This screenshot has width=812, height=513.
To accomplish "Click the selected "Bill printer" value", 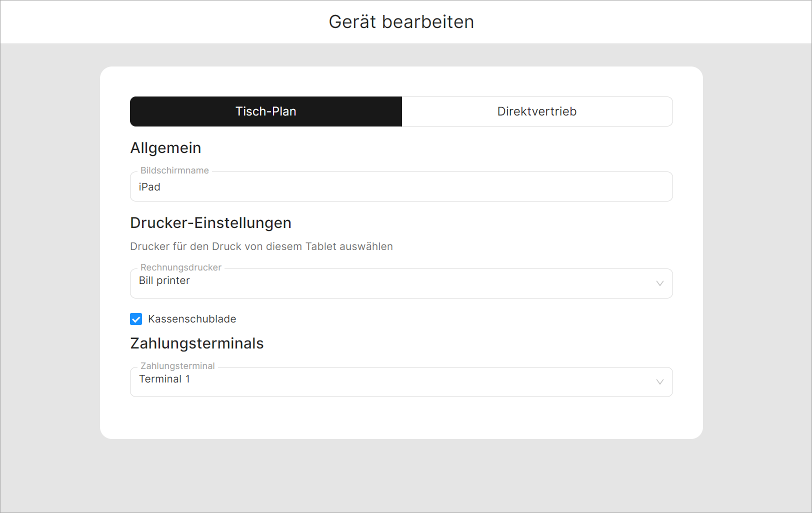I will pos(164,280).
